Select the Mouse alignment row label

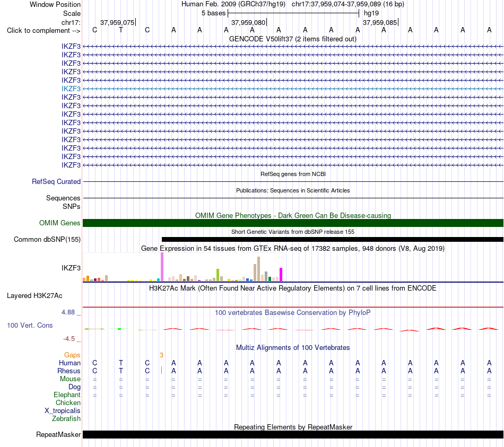tap(70, 379)
